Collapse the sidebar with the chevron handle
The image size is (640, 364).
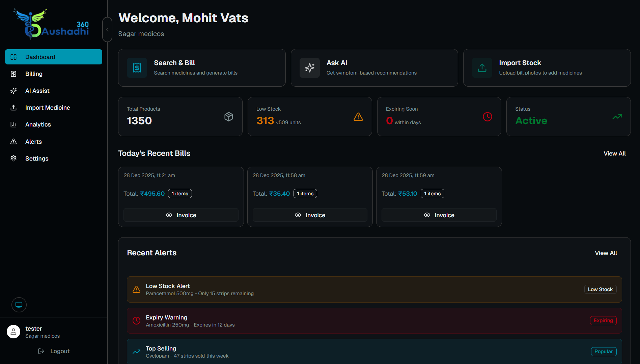click(x=107, y=30)
